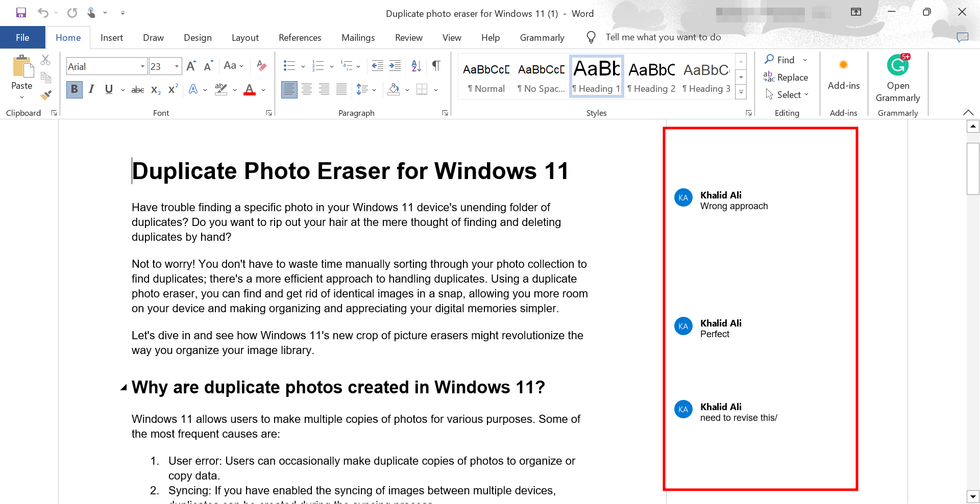Apply the red font color swatch
The image size is (980, 504).
250,90
